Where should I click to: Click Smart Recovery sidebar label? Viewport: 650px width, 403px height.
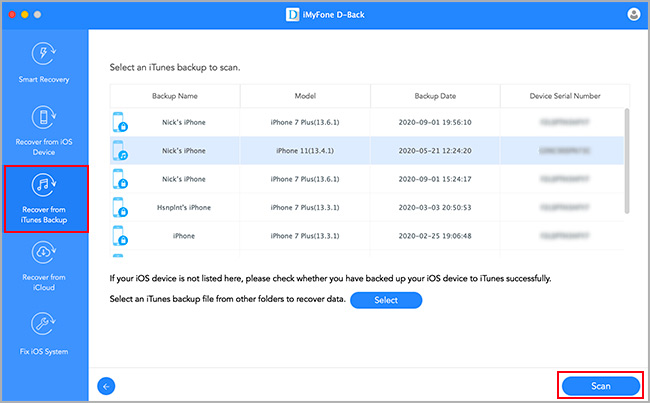[44, 79]
